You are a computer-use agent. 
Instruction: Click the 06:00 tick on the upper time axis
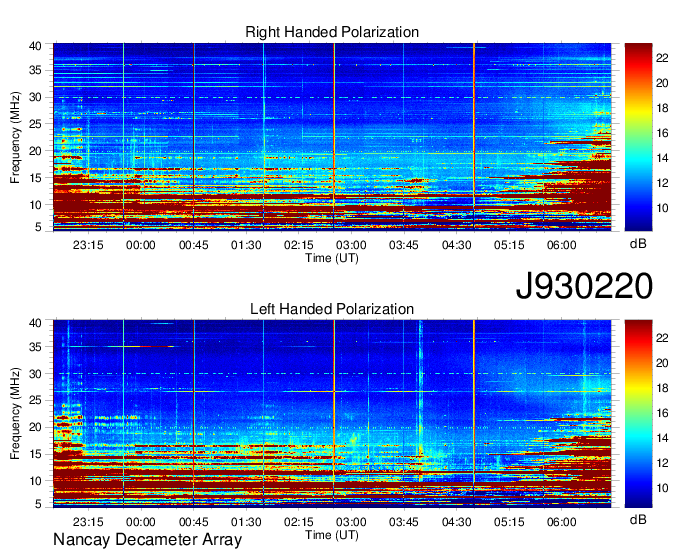tap(561, 245)
